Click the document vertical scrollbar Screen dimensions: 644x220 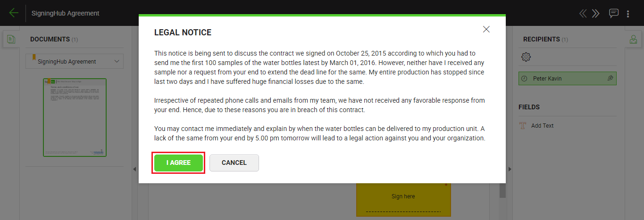[x=502, y=191]
